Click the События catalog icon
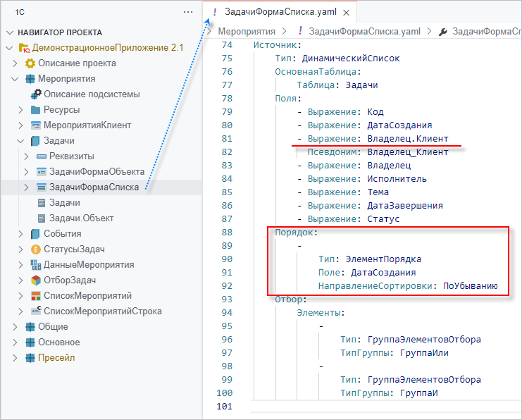 pos(37,234)
